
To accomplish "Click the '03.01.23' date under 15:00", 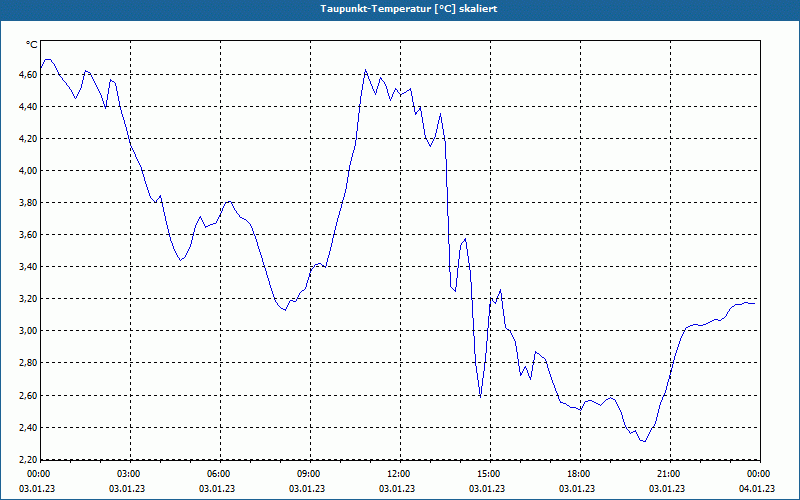I will tap(487, 489).
